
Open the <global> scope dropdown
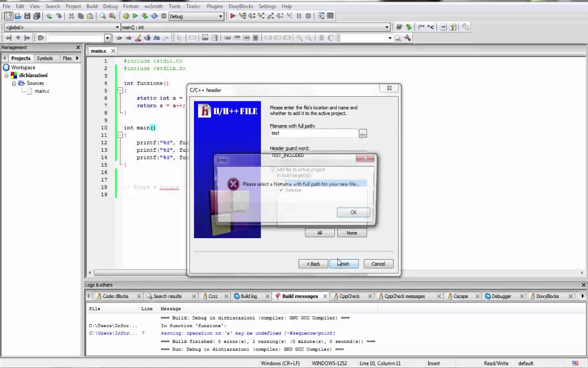point(62,28)
